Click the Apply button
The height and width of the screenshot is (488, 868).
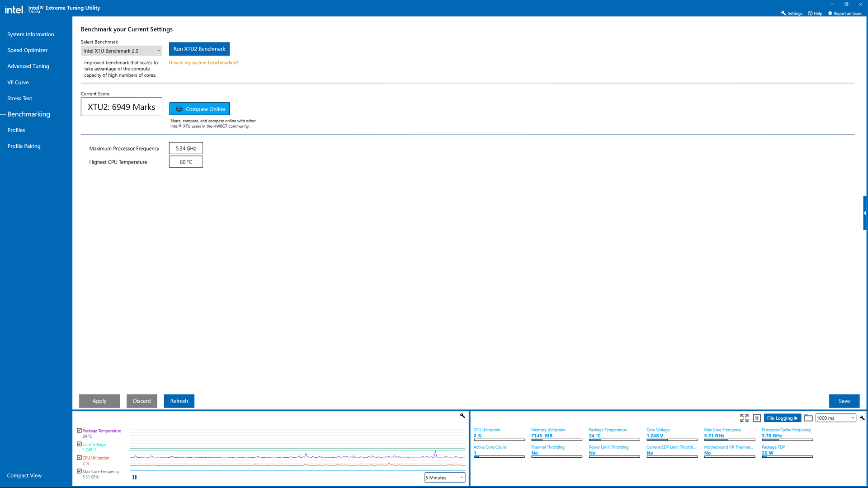99,401
